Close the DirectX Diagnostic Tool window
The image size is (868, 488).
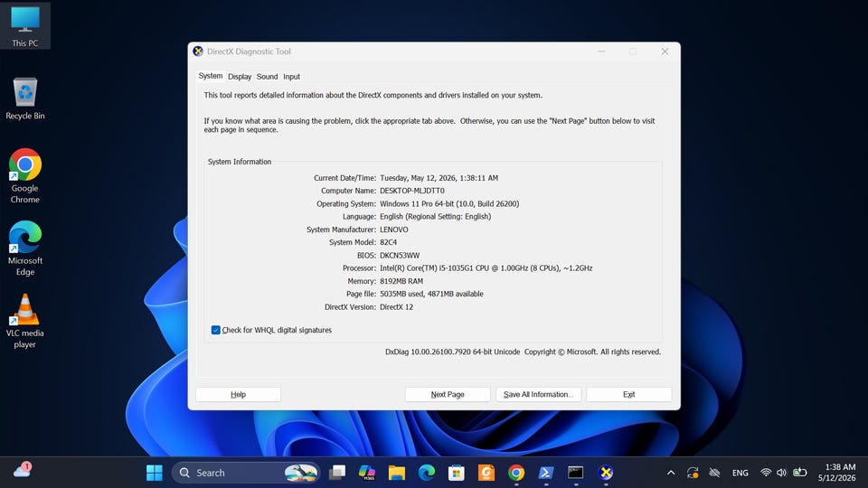(x=665, y=52)
